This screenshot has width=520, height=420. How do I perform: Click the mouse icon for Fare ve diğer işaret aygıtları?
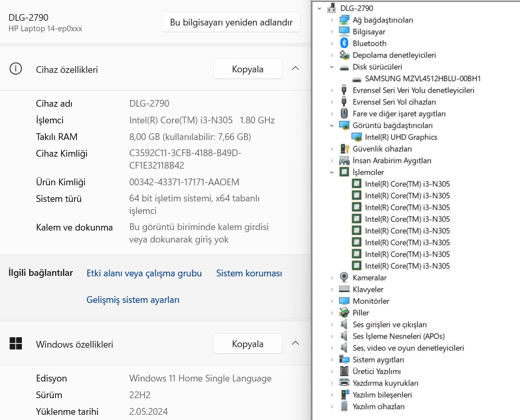coord(344,113)
